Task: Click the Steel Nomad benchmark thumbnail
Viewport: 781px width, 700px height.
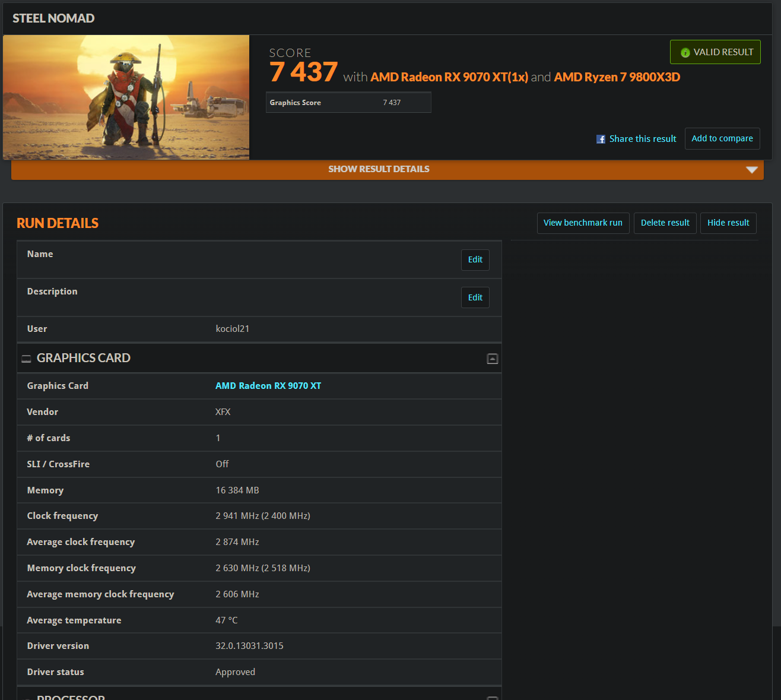Action: [x=126, y=97]
